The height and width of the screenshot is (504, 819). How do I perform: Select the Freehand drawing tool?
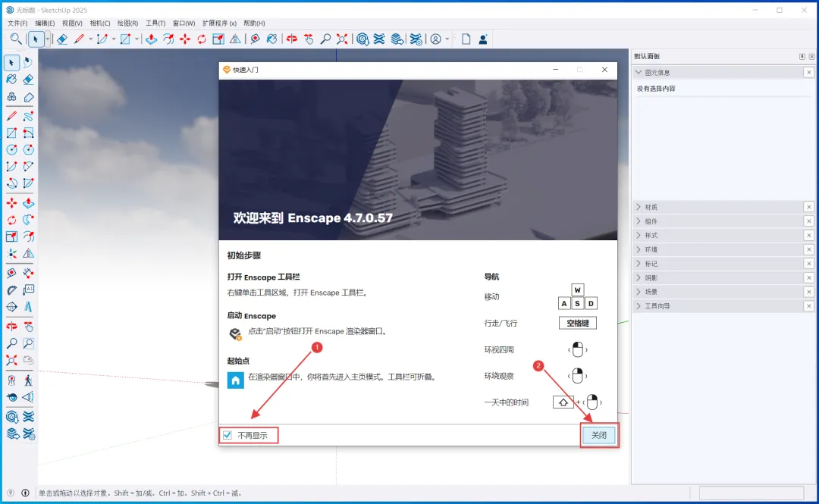coord(28,116)
